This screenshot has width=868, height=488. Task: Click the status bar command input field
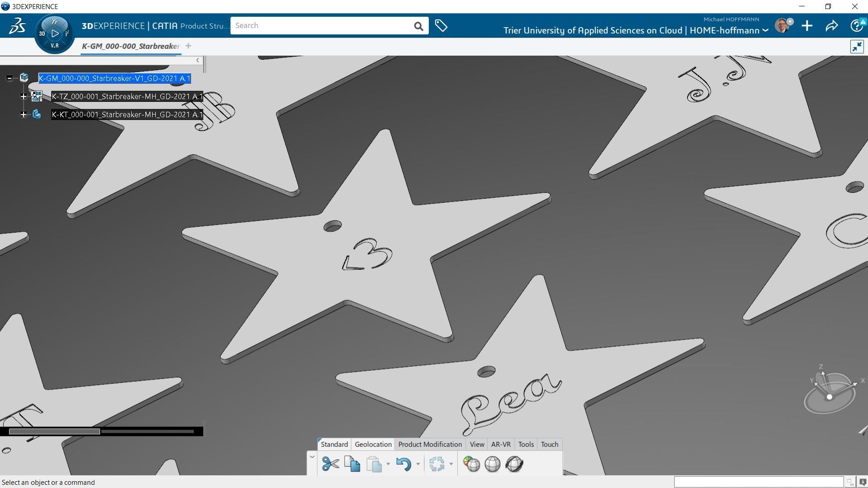(x=758, y=483)
